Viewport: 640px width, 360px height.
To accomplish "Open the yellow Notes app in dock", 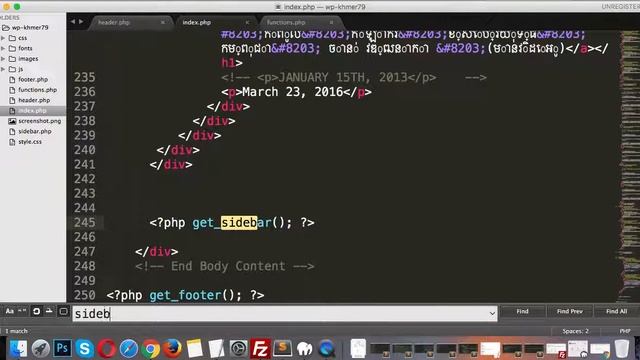I will [194, 349].
